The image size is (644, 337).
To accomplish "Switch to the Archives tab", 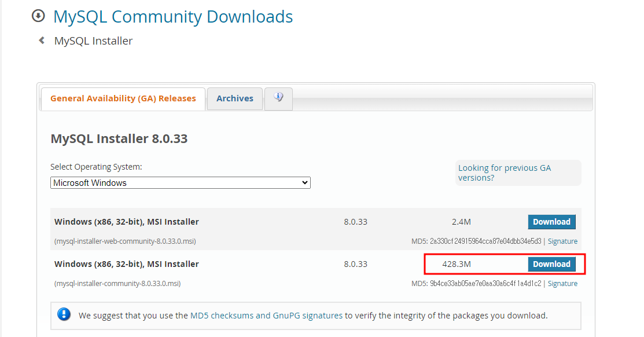I will tap(235, 98).
